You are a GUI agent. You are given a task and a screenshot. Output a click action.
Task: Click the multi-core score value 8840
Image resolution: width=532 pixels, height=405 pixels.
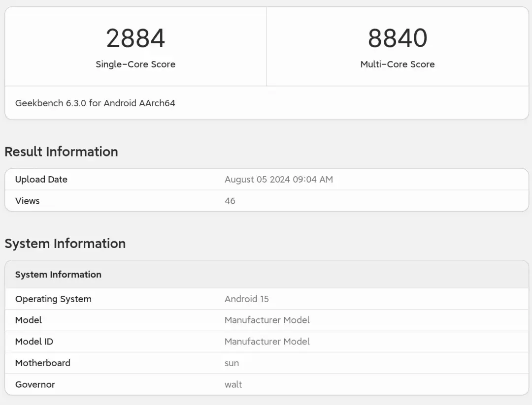pos(398,38)
